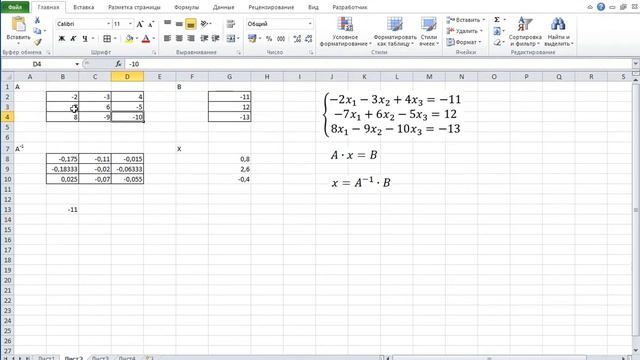Image resolution: width=640 pixels, height=360 pixels.
Task: Click the AutoSum sigma icon
Action: pyautogui.click(x=497, y=20)
